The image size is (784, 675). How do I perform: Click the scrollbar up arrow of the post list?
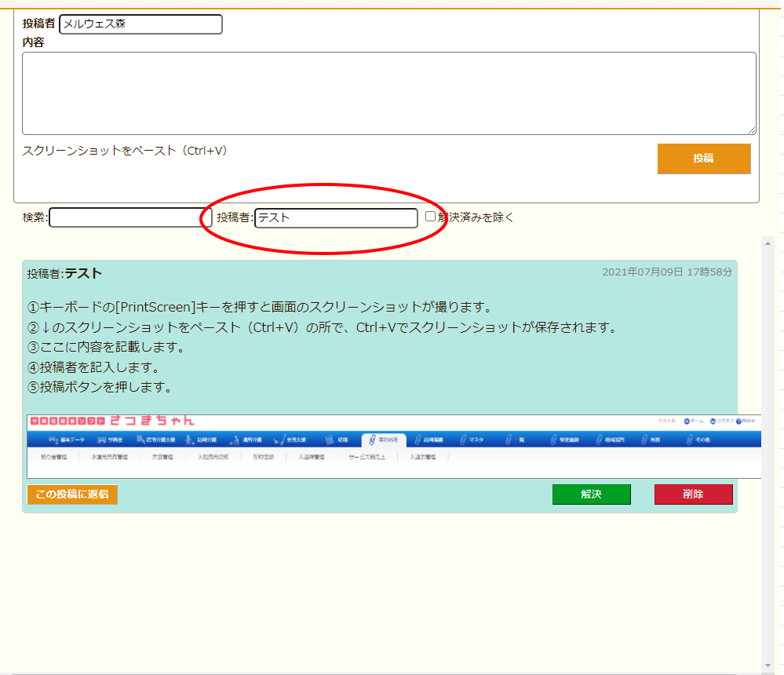coord(768,243)
